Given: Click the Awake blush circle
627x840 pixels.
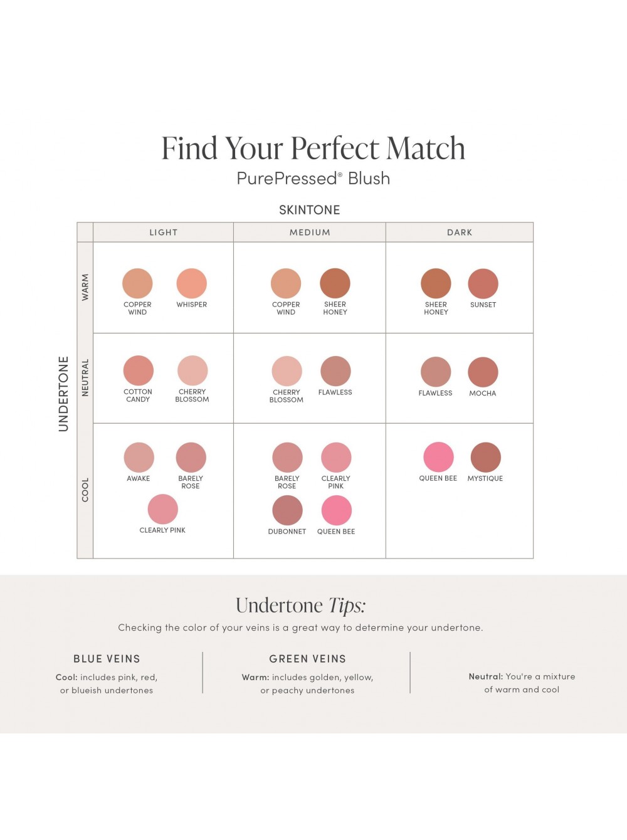Looking at the screenshot, I should (x=139, y=457).
